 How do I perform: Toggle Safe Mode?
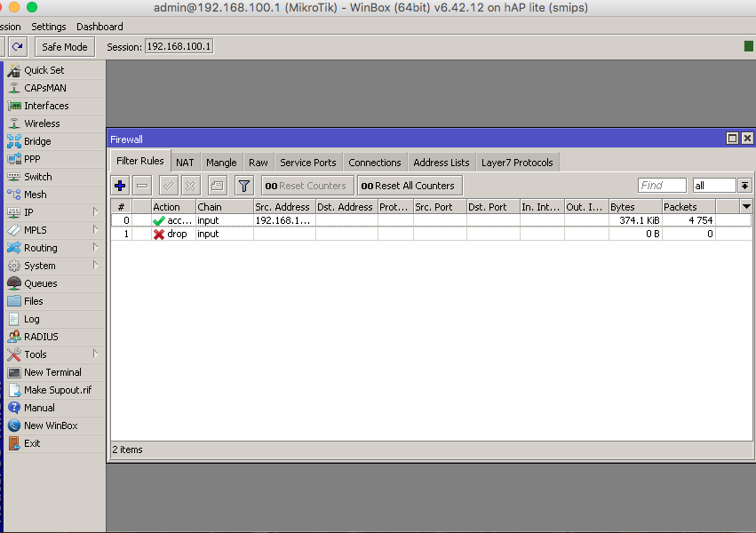[65, 47]
